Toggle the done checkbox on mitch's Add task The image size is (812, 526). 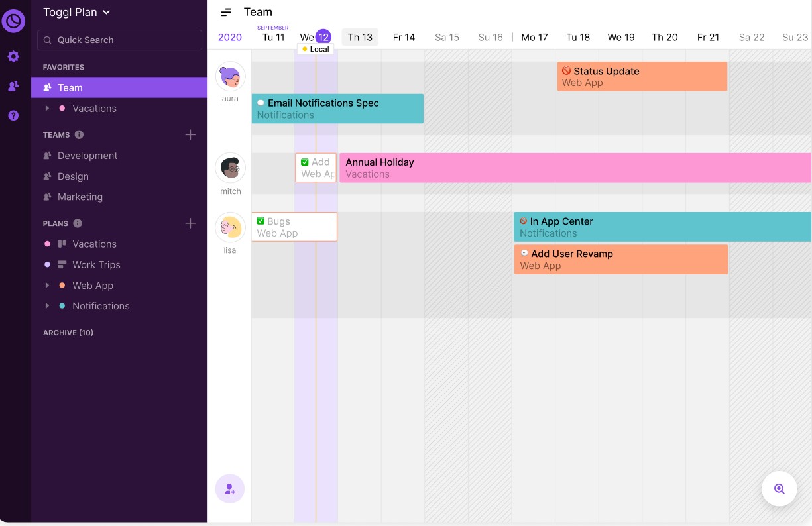[305, 162]
